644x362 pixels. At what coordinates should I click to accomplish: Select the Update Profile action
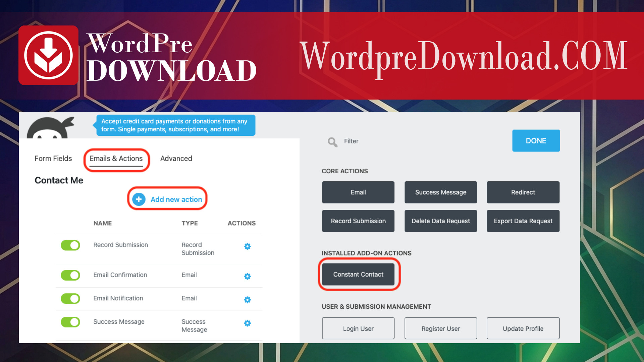pyautogui.click(x=523, y=328)
